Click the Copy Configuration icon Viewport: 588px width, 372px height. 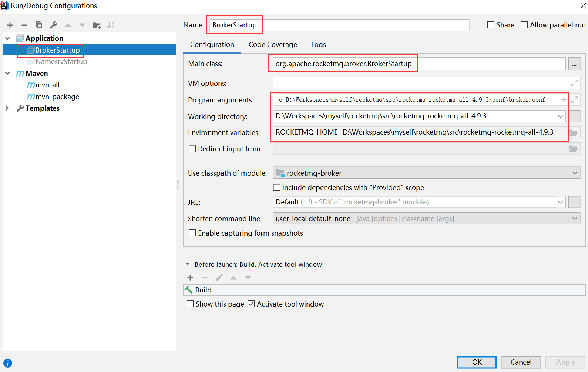[39, 25]
